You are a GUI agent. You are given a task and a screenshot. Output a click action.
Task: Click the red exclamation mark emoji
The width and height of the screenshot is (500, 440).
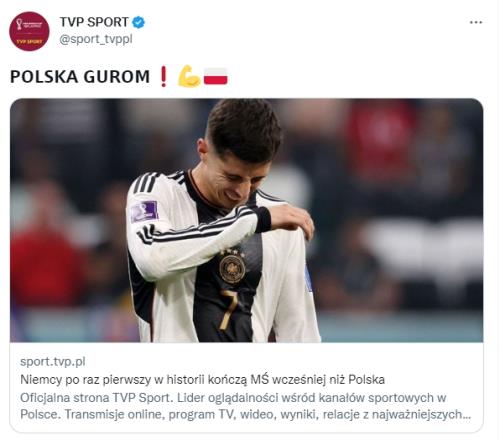coord(163,76)
